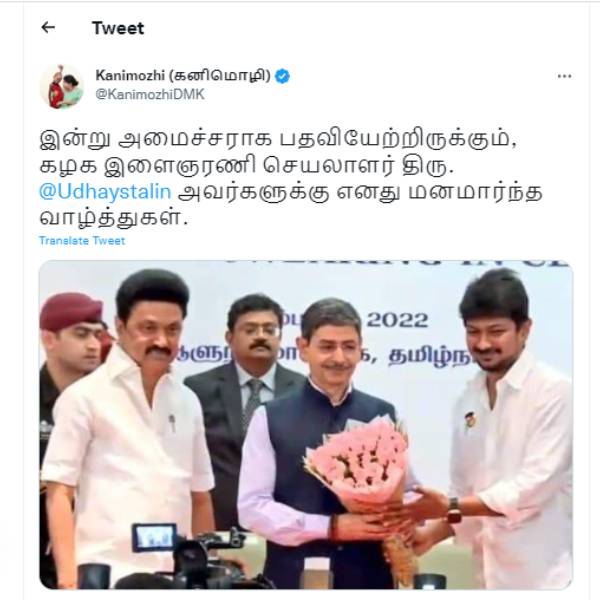Click the wristwatch shown in the photo
This screenshot has width=600, height=600.
pyautogui.click(x=454, y=509)
